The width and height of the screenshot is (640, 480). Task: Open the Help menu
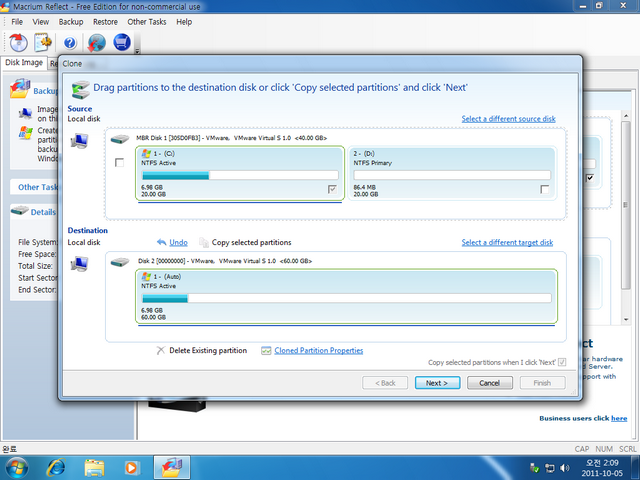point(184,22)
